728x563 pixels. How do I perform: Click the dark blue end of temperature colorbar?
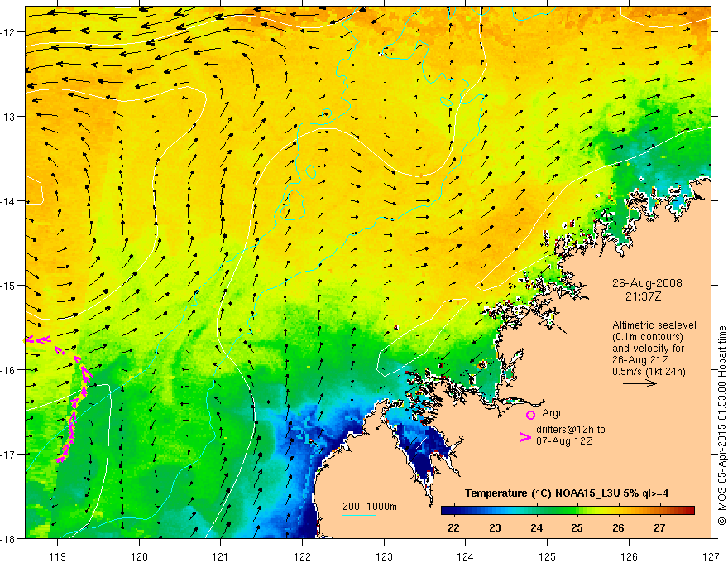point(448,511)
